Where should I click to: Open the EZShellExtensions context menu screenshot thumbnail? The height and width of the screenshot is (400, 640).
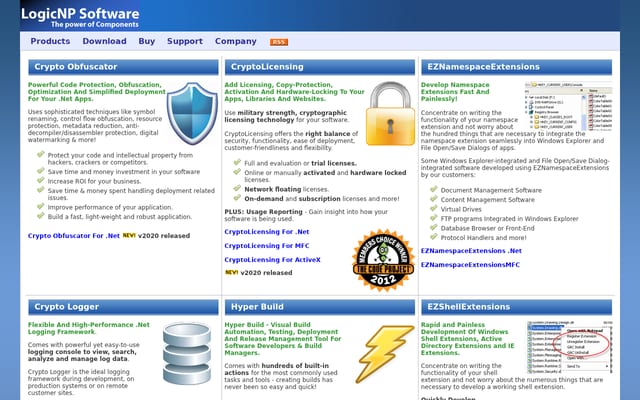[569, 347]
